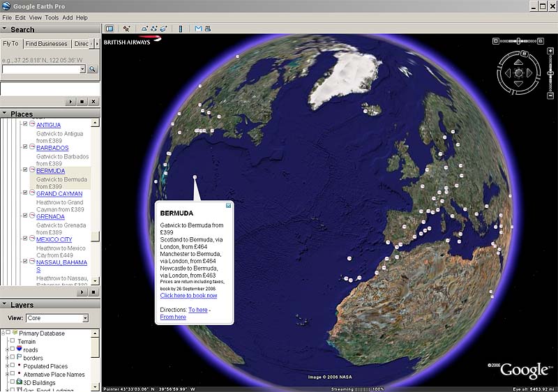
Task: Click the tilt-up icon left of tilt slider
Action: pos(495,41)
